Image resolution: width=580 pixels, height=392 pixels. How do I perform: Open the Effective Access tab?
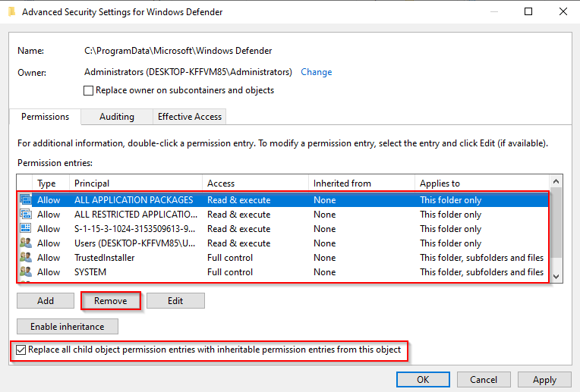pyautogui.click(x=190, y=117)
